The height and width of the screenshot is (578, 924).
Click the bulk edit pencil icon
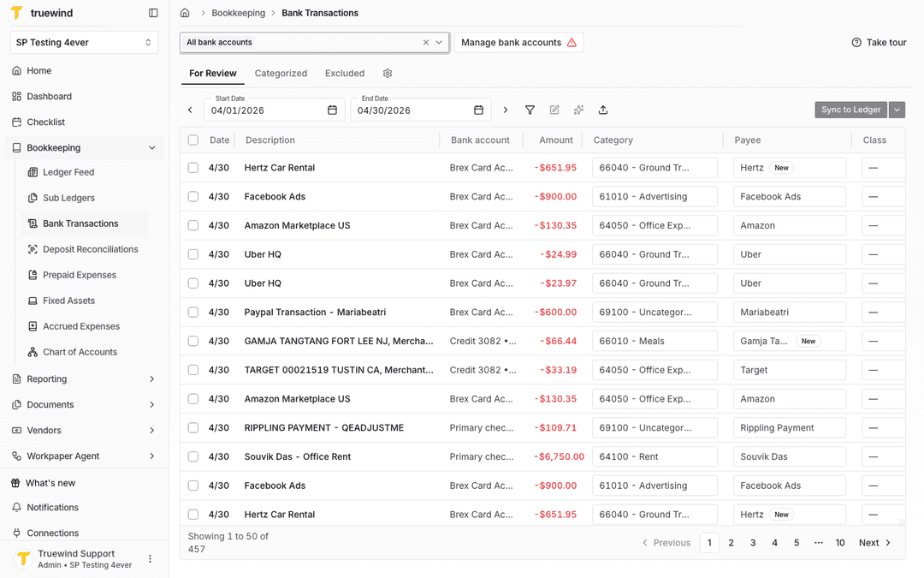[x=554, y=110]
